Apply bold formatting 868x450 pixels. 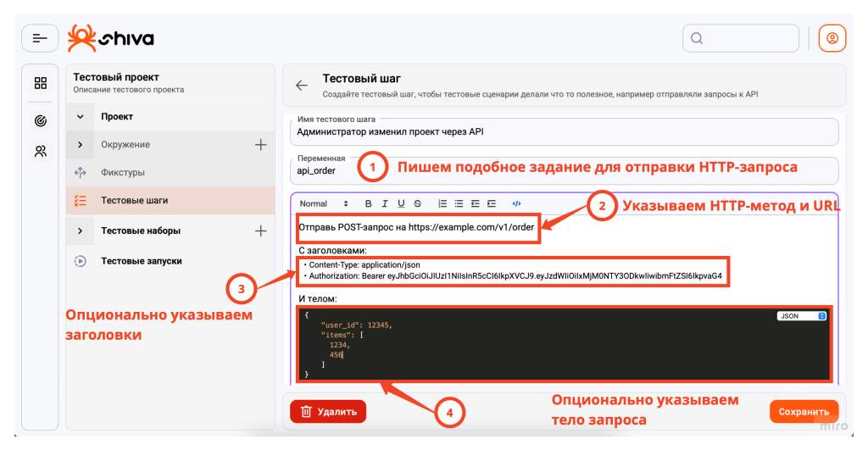[368, 203]
